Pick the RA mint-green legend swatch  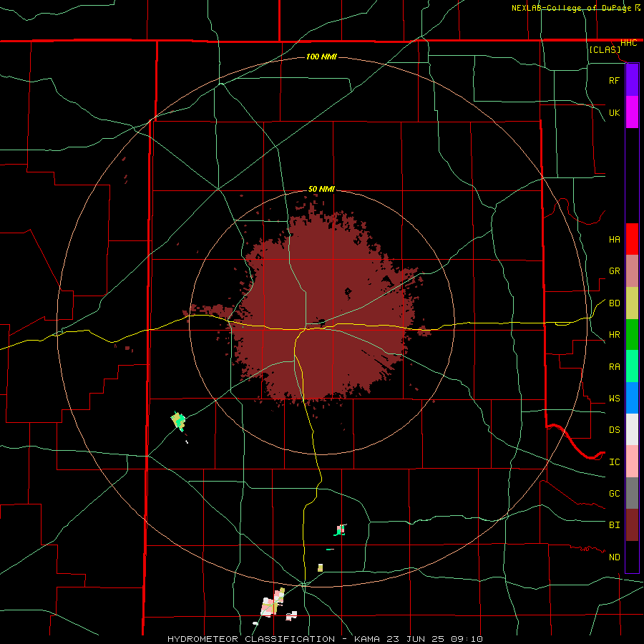coord(632,366)
